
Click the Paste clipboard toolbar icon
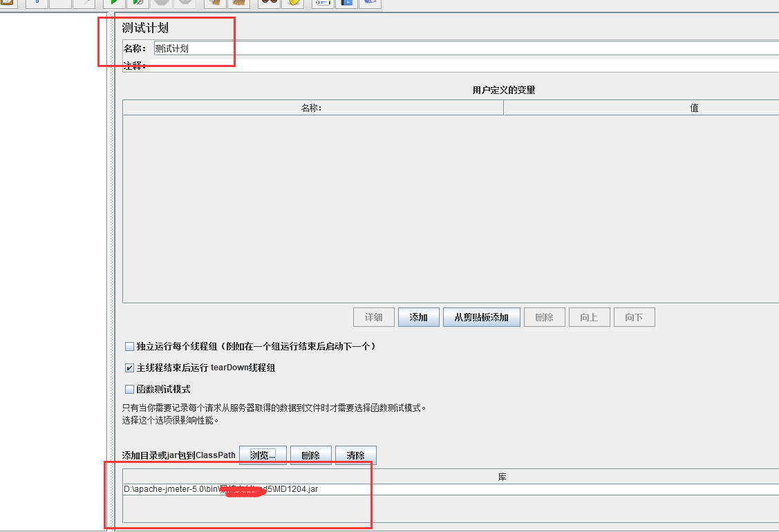click(8, 3)
